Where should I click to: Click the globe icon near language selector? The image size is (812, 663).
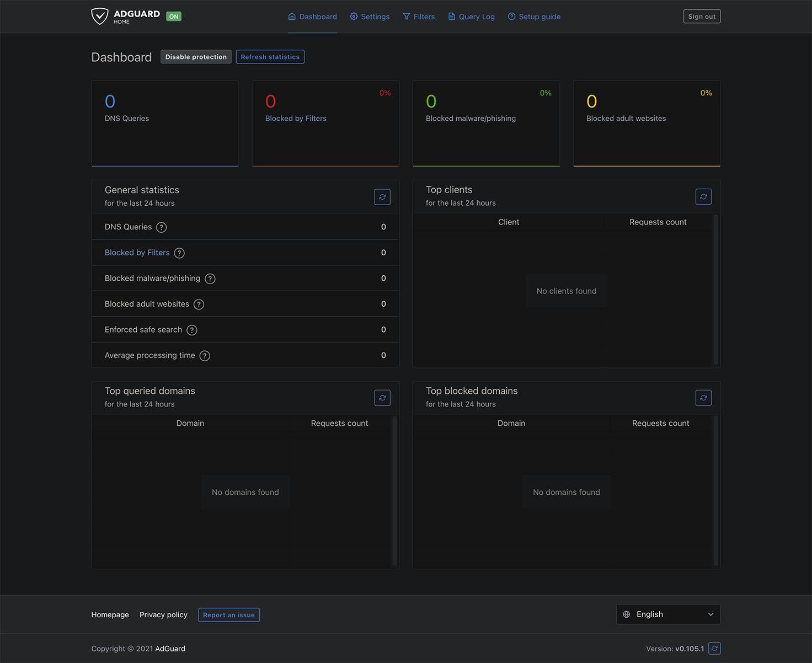point(626,614)
